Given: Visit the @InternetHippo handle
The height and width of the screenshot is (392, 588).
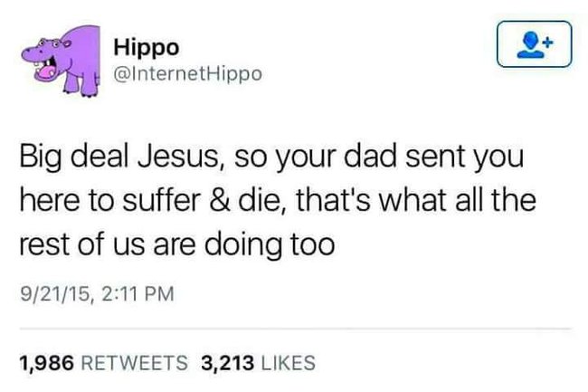Looking at the screenshot, I should (187, 74).
